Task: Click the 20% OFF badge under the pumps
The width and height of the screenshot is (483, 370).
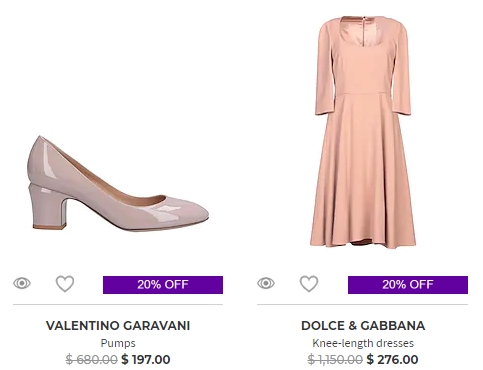Action: tap(163, 285)
